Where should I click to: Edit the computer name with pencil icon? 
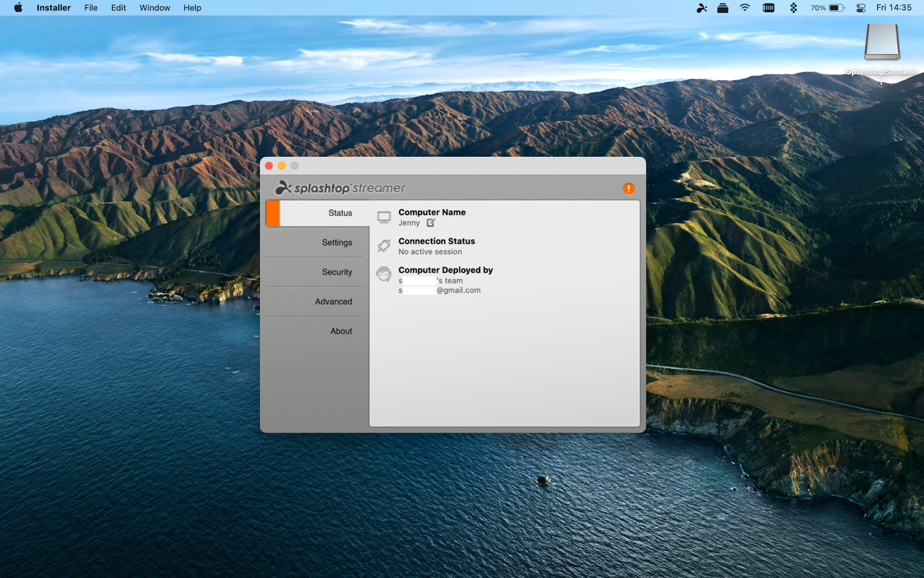[x=431, y=223]
